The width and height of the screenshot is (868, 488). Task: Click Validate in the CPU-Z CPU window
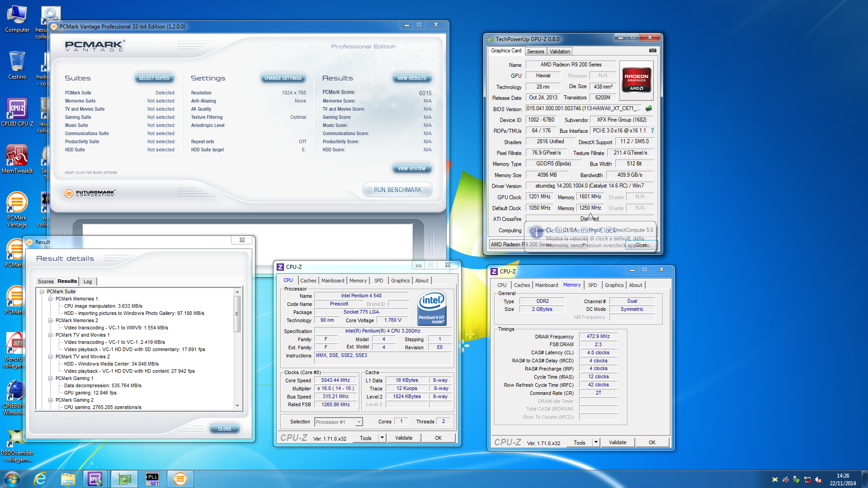click(x=404, y=438)
